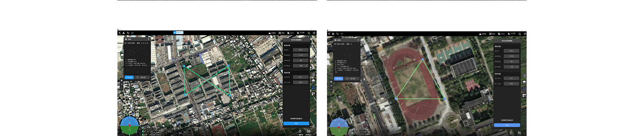Click the lock status icon in right screenshot
This screenshot has height=136, width=644.
pyautogui.click(x=481, y=34)
